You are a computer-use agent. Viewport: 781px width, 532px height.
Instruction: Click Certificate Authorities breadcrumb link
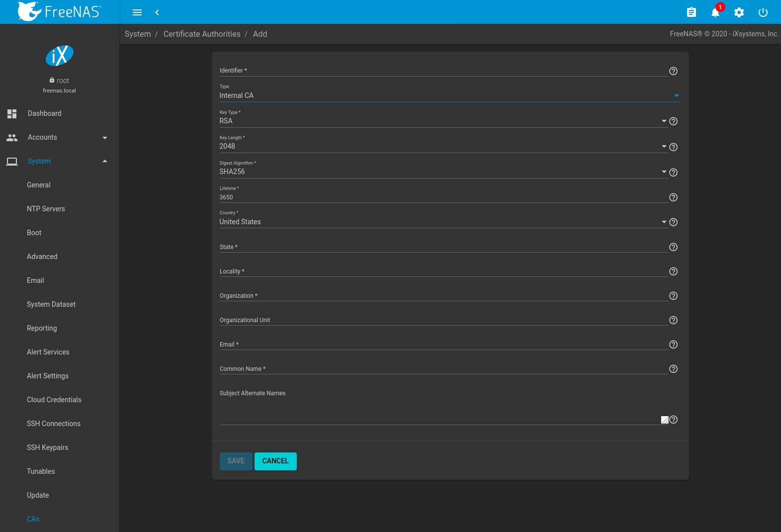(202, 34)
